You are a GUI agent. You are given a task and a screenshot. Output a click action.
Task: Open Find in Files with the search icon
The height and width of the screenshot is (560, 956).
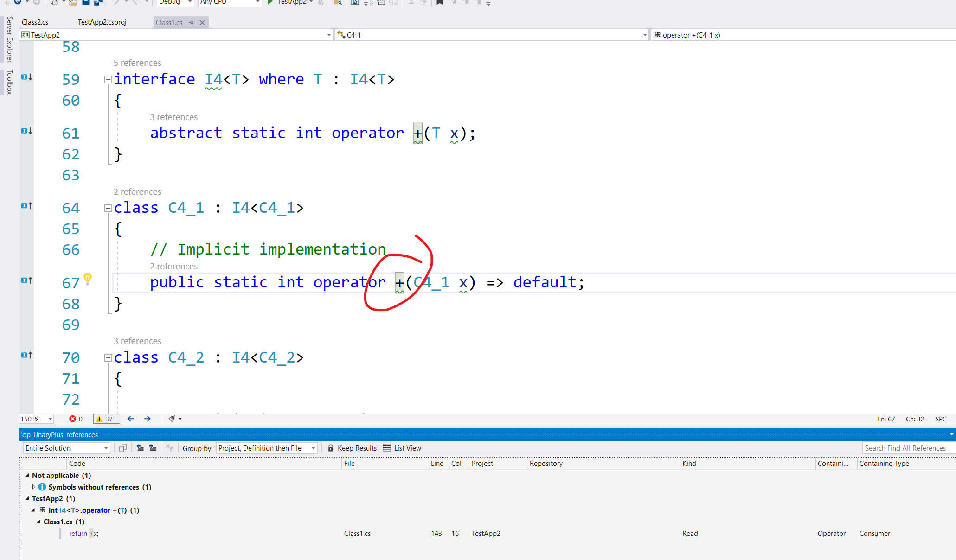point(337,3)
